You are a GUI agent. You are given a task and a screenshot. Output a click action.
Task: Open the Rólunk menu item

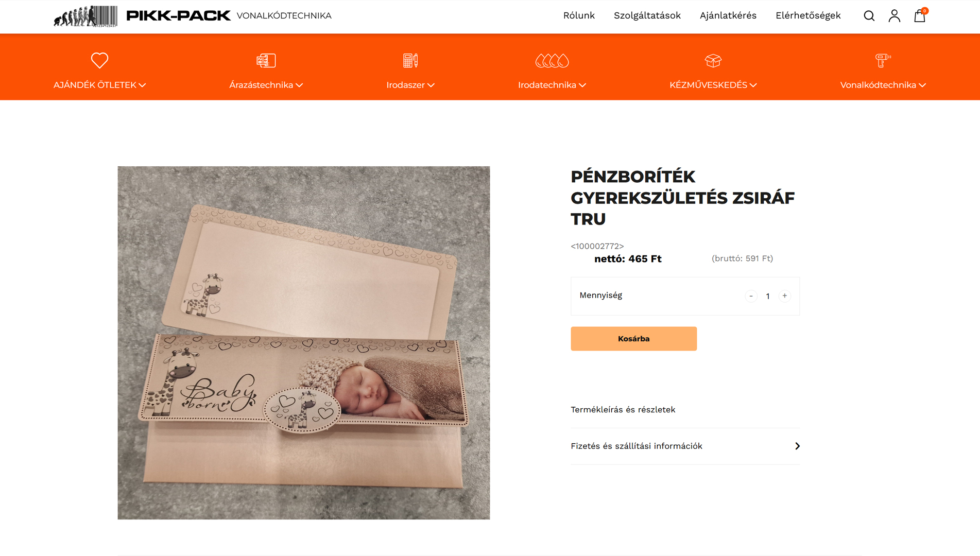pyautogui.click(x=579, y=15)
